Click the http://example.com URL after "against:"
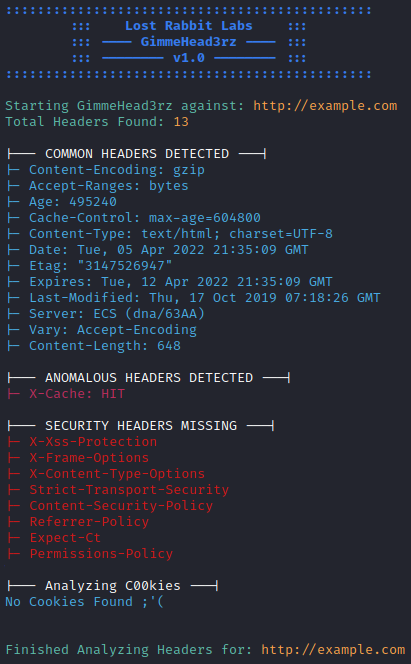 click(325, 106)
